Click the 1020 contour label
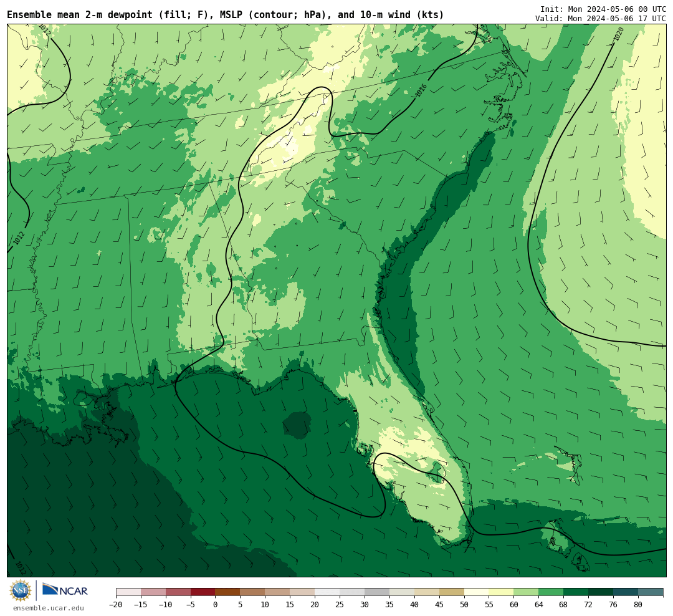Image resolution: width=673 pixels, height=616 pixels. (x=619, y=34)
